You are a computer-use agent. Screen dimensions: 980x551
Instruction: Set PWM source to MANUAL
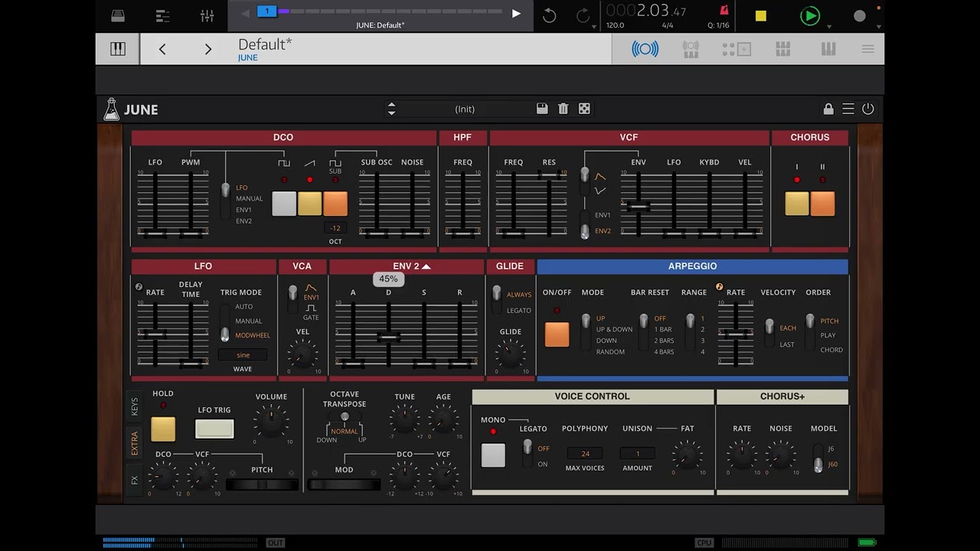point(249,199)
